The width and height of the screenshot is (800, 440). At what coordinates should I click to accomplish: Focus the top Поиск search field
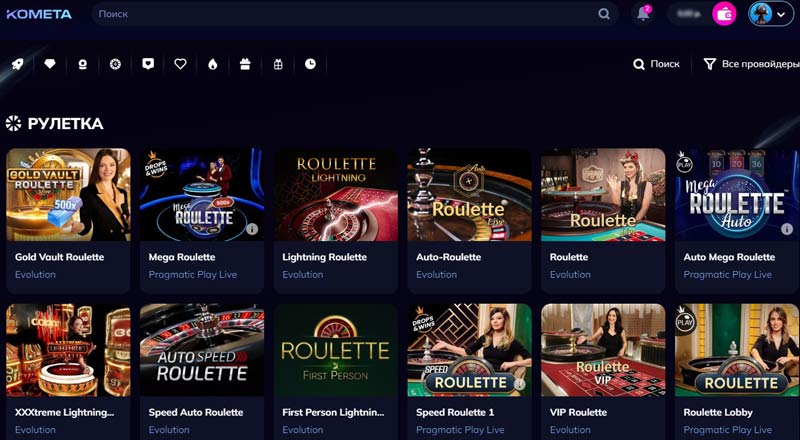point(355,14)
